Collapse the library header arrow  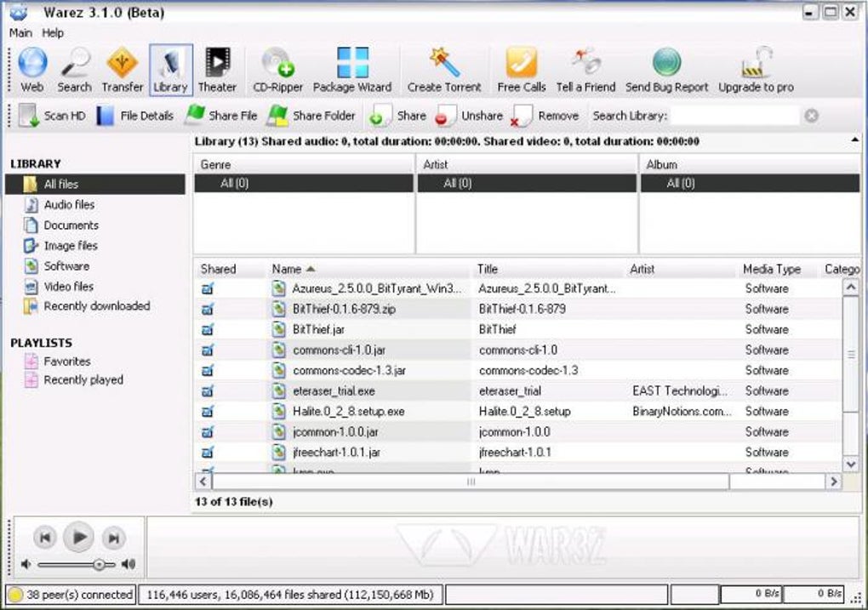click(x=854, y=140)
